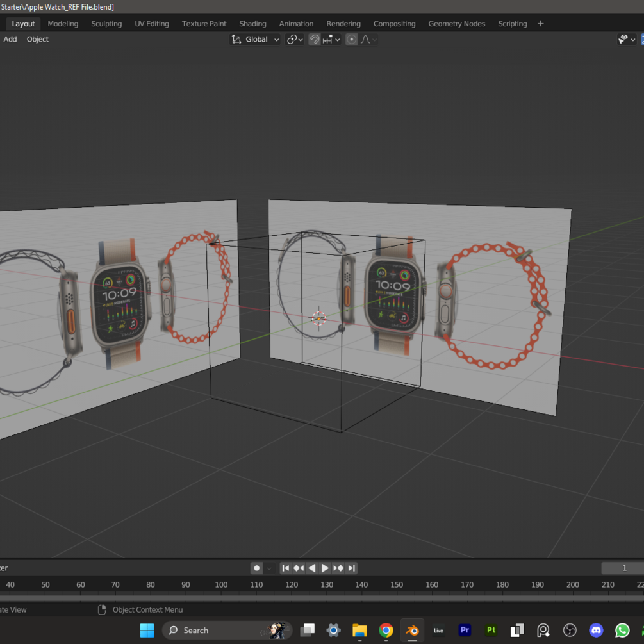This screenshot has width=644, height=644.
Task: Jump to the previous keyframe
Action: [x=299, y=568]
